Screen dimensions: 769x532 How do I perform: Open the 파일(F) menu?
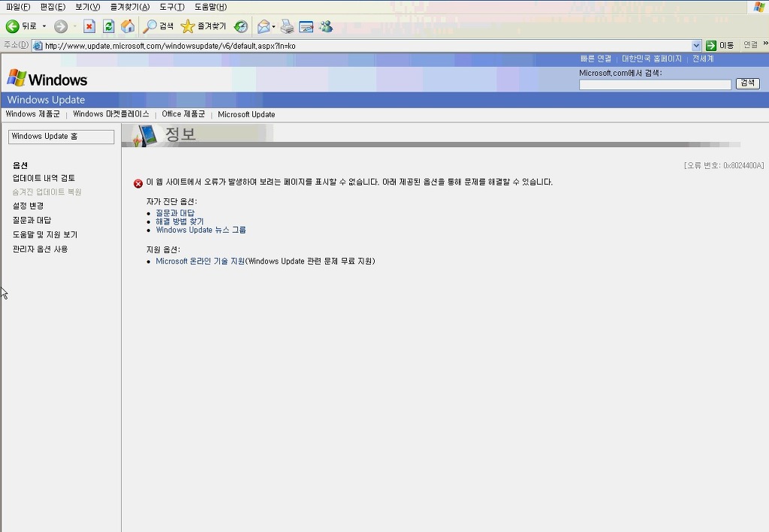tap(18, 7)
